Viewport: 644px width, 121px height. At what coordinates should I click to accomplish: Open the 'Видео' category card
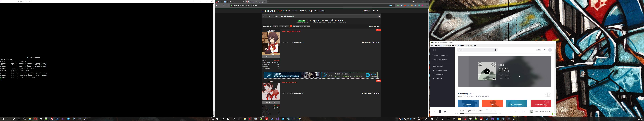[x=468, y=103]
